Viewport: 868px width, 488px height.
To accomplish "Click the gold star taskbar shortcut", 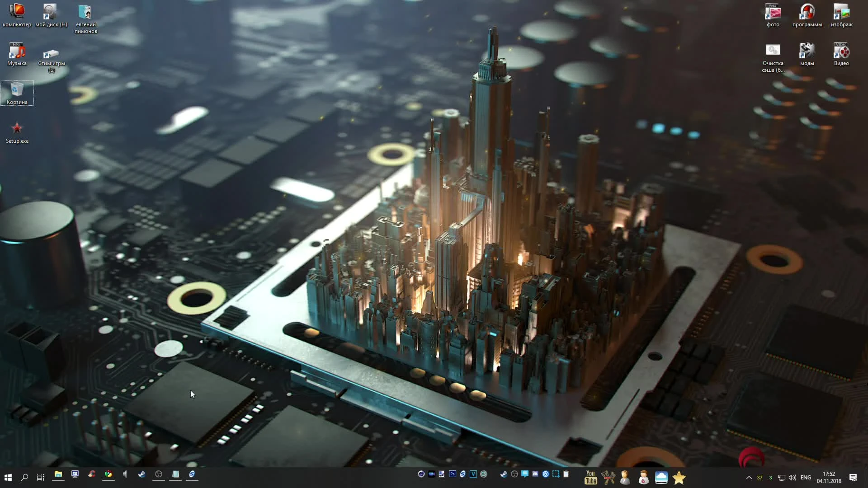I will coord(679,478).
